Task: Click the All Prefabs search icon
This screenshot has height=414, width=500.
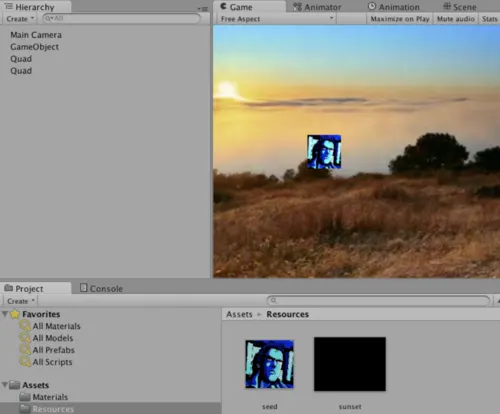Action: click(25, 350)
